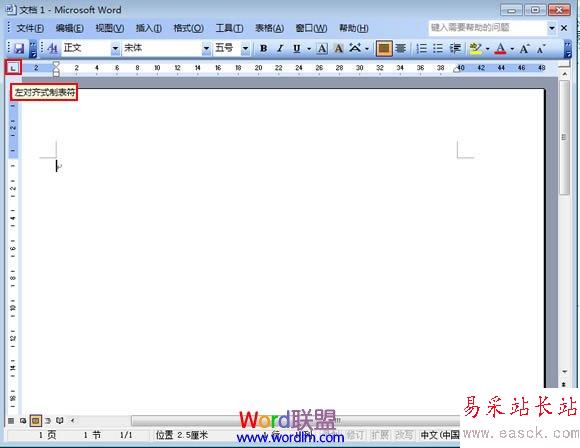Apply the yellow highlighter pen
The image size is (580, 448).
tap(475, 48)
